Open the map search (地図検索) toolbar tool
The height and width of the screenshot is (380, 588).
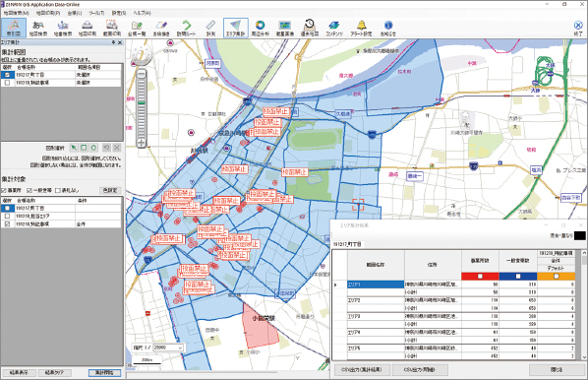tap(38, 29)
